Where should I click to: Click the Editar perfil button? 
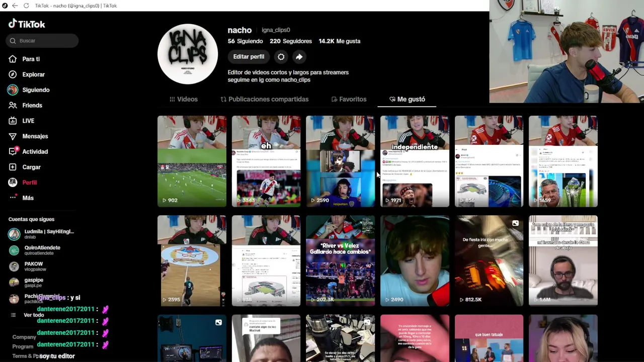249,57
